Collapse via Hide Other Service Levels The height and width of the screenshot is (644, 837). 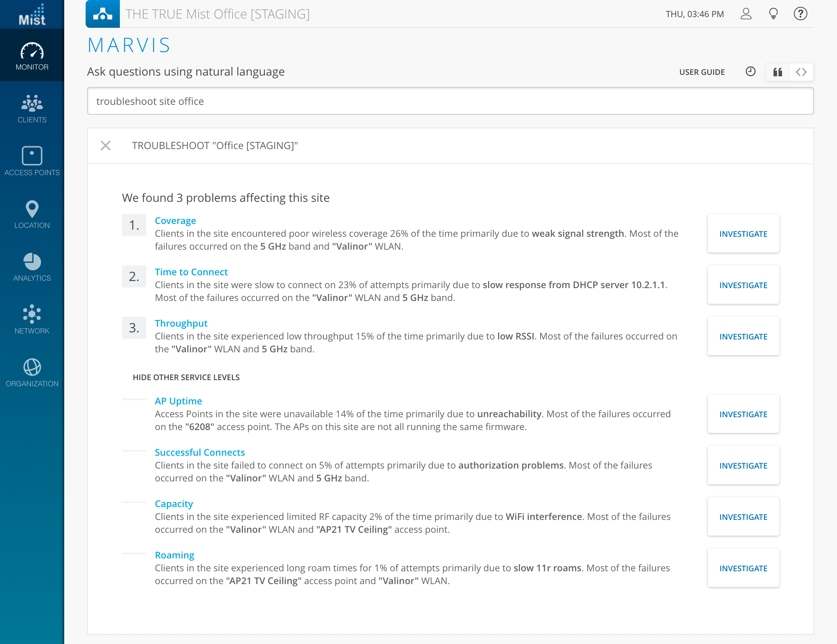click(x=186, y=377)
